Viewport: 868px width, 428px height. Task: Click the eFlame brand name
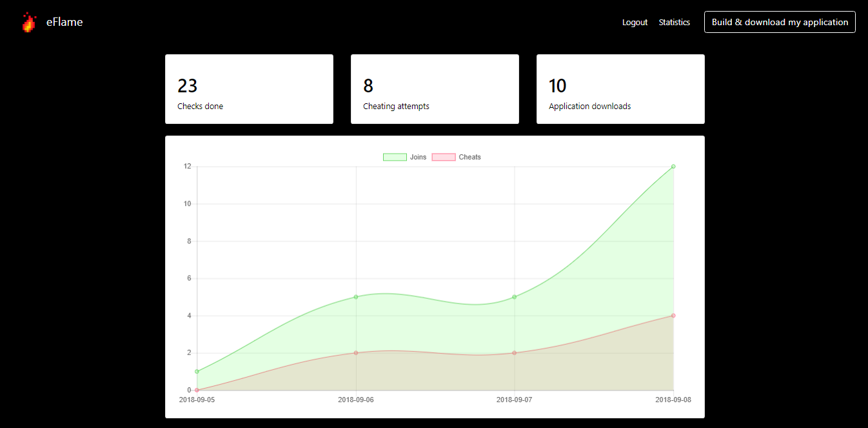64,22
